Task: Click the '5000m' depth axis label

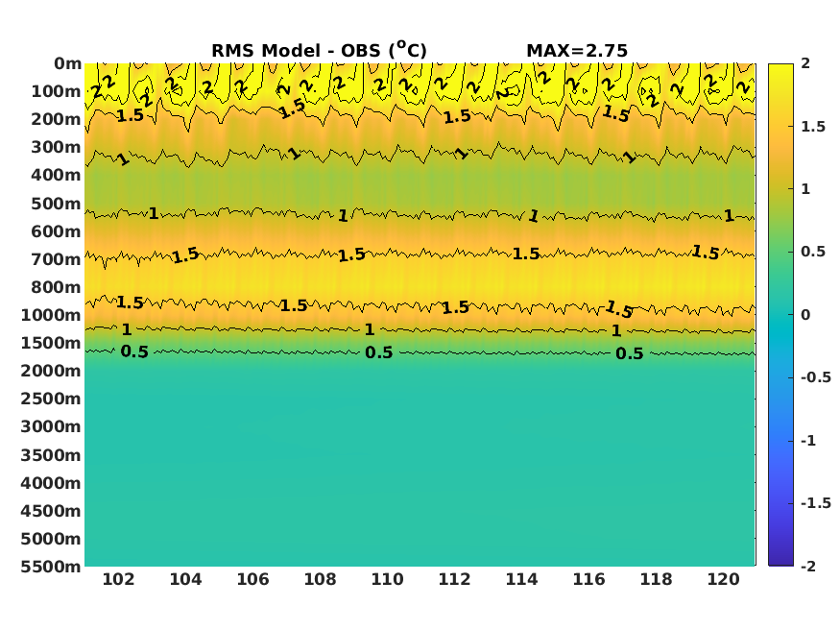Action: pyautogui.click(x=51, y=540)
